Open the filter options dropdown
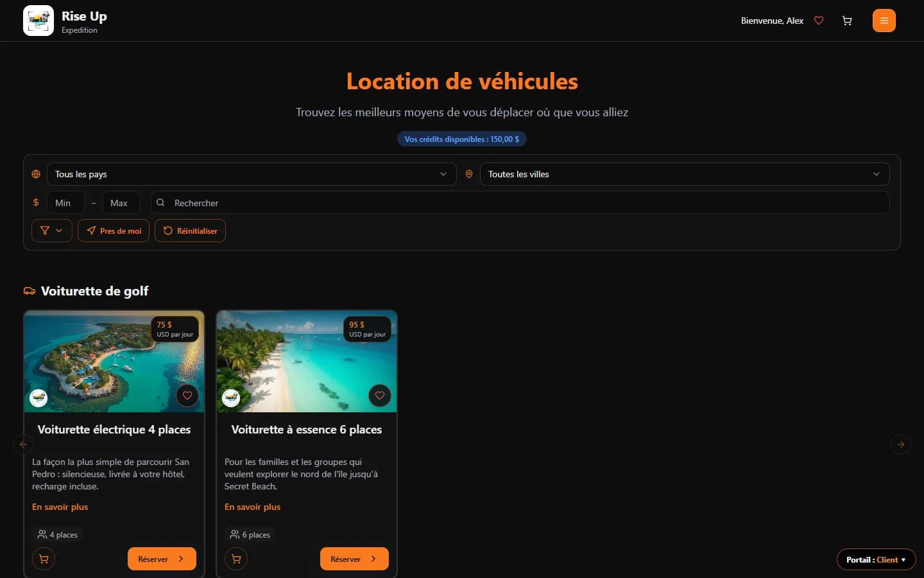Viewport: 924px width, 578px height. 52,231
